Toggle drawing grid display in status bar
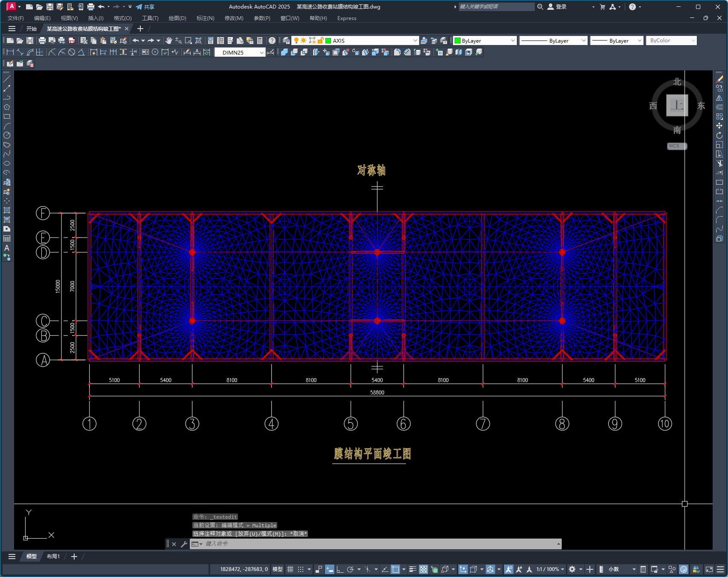 pos(290,569)
